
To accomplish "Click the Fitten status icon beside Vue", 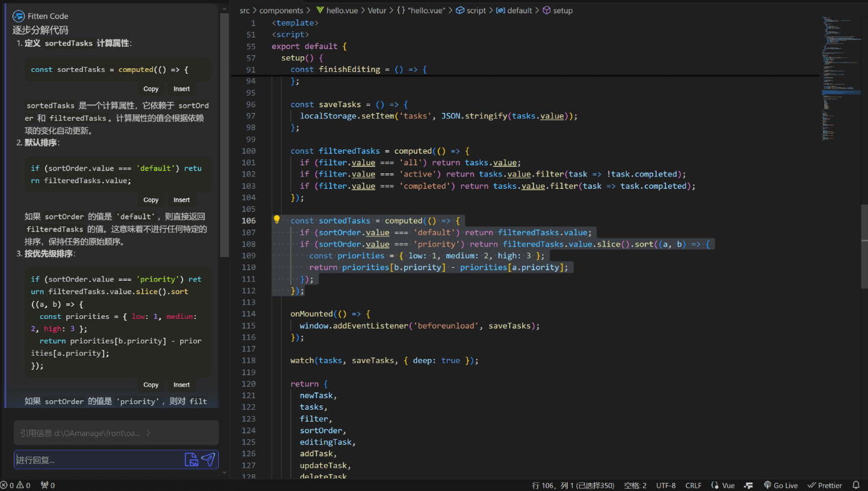I will coord(749,485).
